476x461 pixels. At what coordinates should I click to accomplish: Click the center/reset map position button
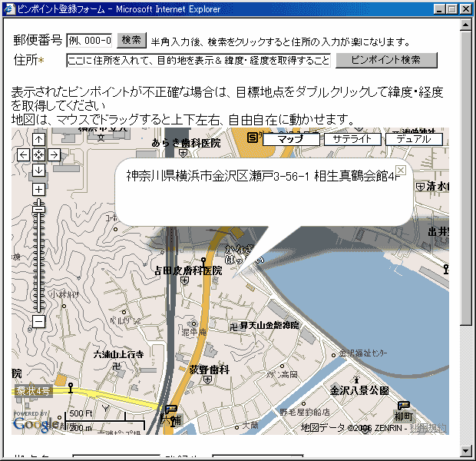[38, 154]
